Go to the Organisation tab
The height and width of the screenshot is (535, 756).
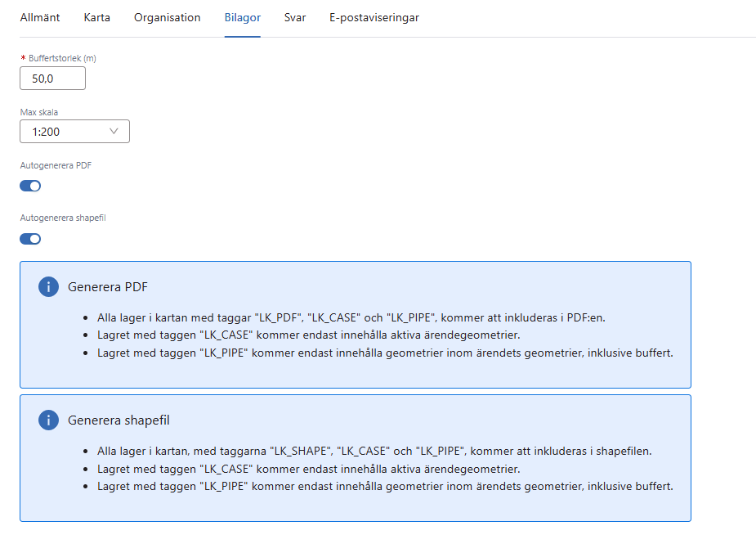tap(167, 17)
